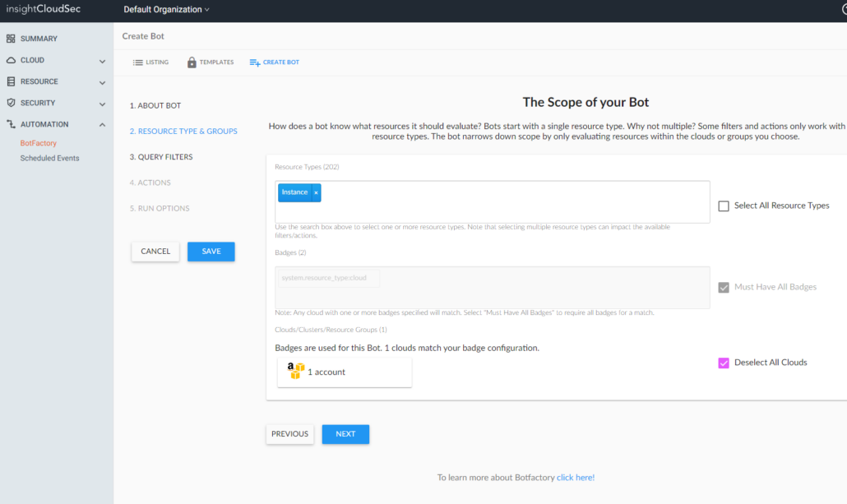This screenshot has width=847, height=504.
Task: Remove the Instance resource type chip
Action: (x=315, y=192)
